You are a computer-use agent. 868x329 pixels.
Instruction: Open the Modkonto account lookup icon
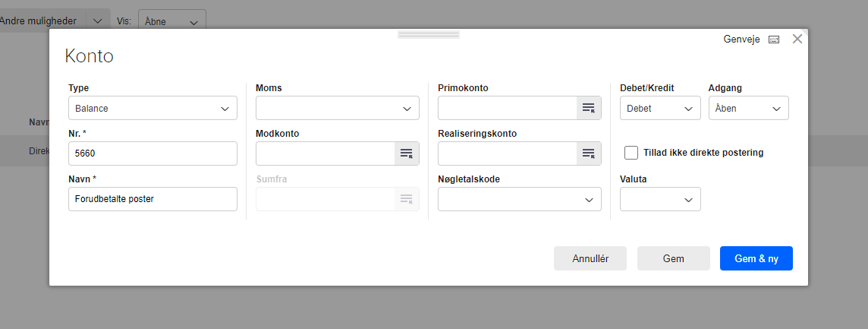(x=407, y=153)
